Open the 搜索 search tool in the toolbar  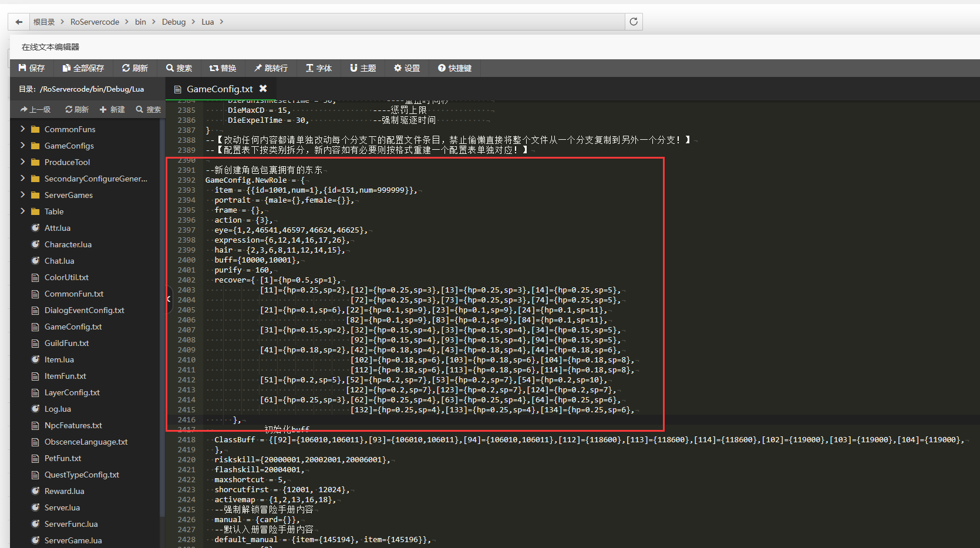point(179,68)
